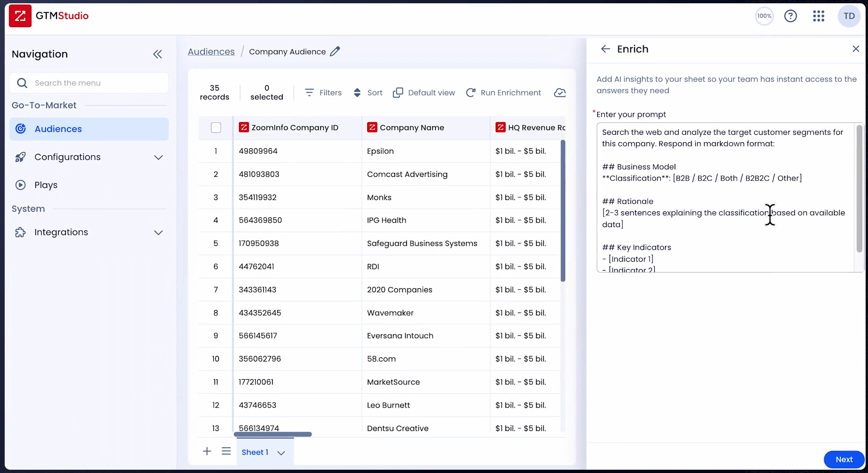Screen dimensions: 868x473
Task: Select the IPG Health cell
Action: coord(426,220)
